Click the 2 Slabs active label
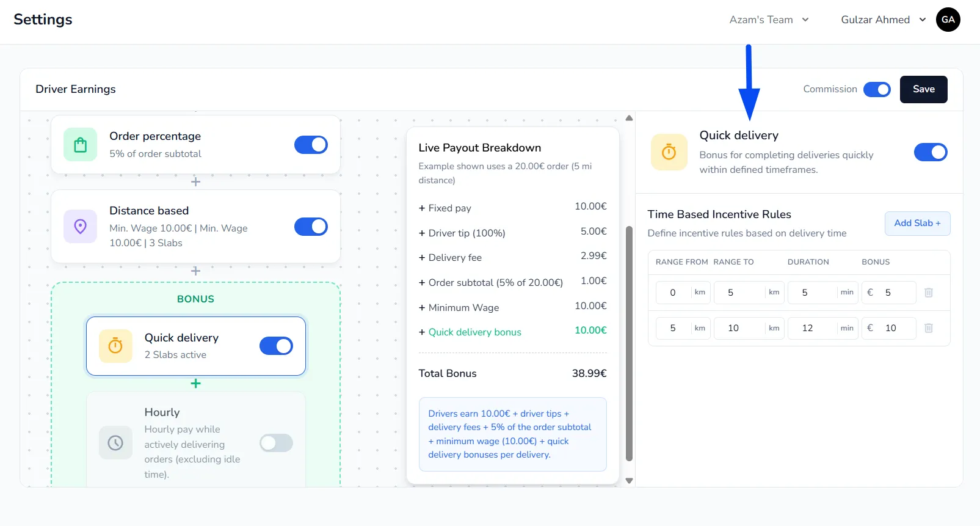The height and width of the screenshot is (526, 980). [x=175, y=355]
